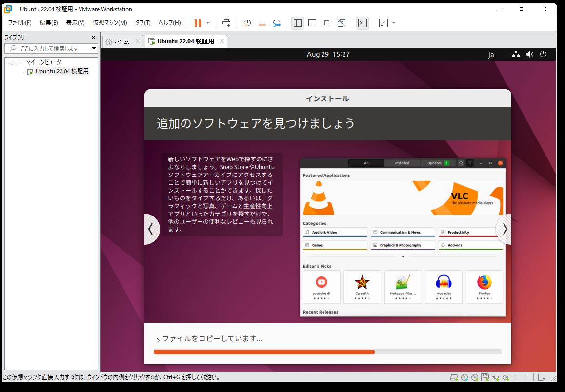Open the 表示(V) menu
565x392 pixels.
75,23
